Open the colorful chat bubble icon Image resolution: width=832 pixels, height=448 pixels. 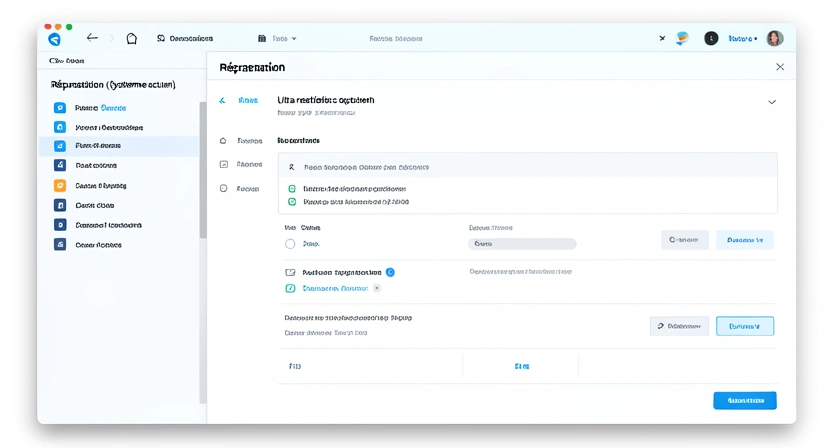pyautogui.click(x=682, y=38)
